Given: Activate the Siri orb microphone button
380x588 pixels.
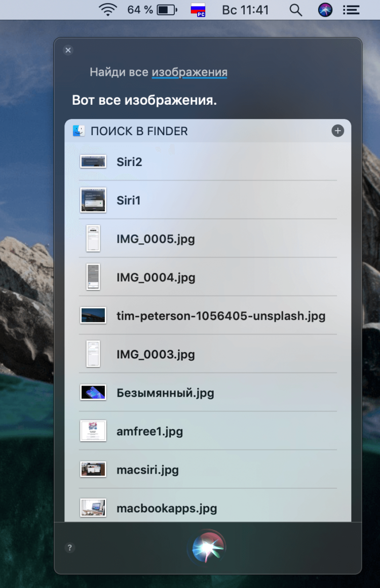Looking at the screenshot, I should (208, 548).
